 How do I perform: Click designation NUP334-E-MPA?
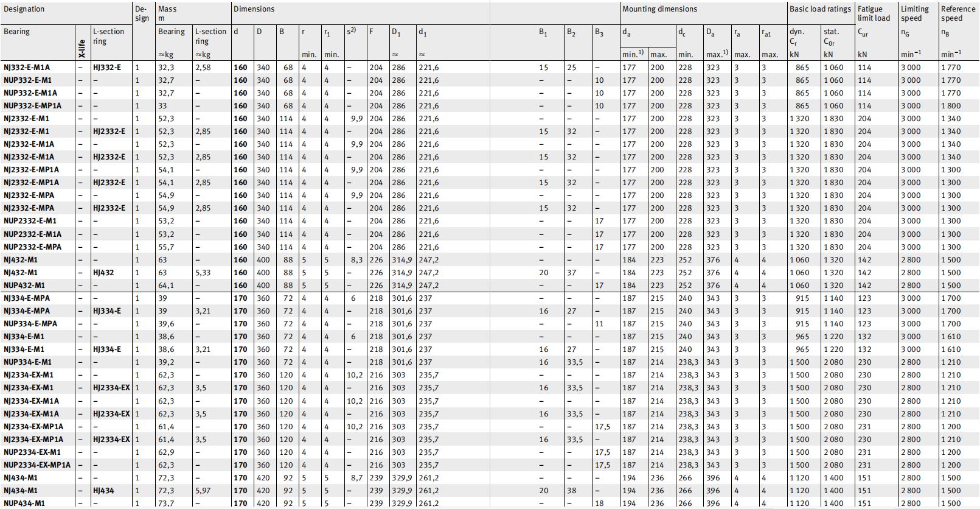[30, 324]
